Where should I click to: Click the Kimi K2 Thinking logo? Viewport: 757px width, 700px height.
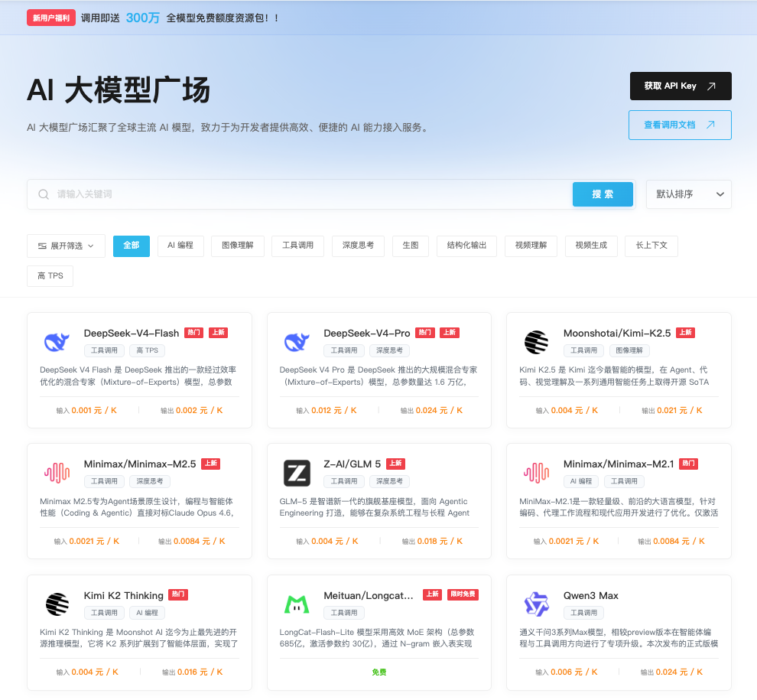pos(57,604)
